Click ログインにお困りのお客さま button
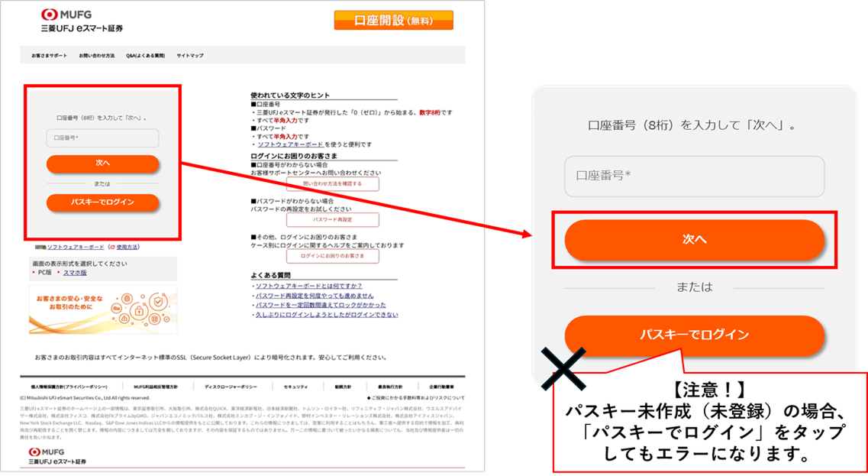Screen dimensions: 868x476 (332, 257)
